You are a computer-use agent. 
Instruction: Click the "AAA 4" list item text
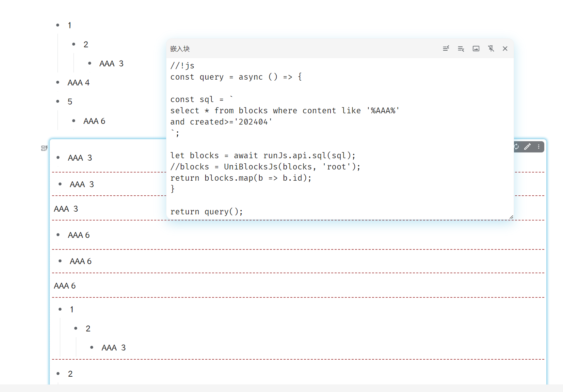click(79, 83)
